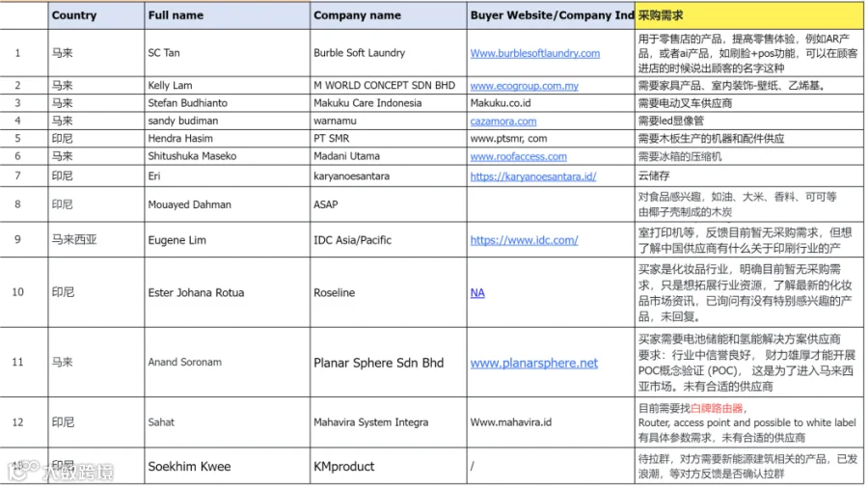Select the Anand Soronam cell

pyautogui.click(x=228, y=362)
